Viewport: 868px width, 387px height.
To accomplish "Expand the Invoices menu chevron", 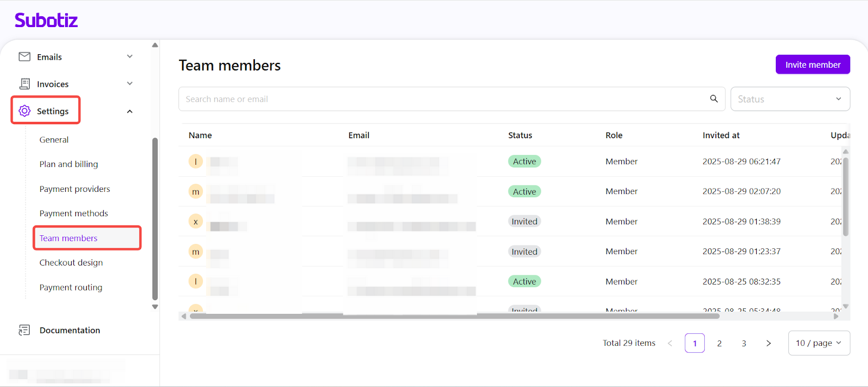I will tap(130, 83).
